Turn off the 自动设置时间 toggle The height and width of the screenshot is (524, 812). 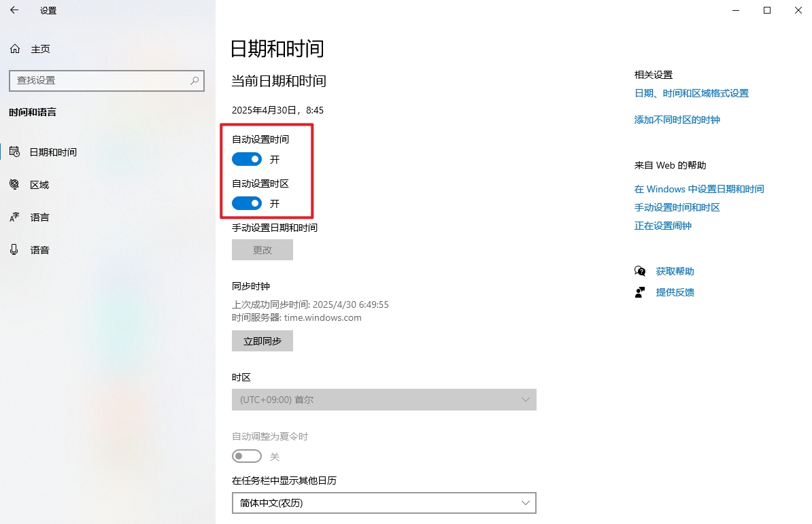coord(247,159)
